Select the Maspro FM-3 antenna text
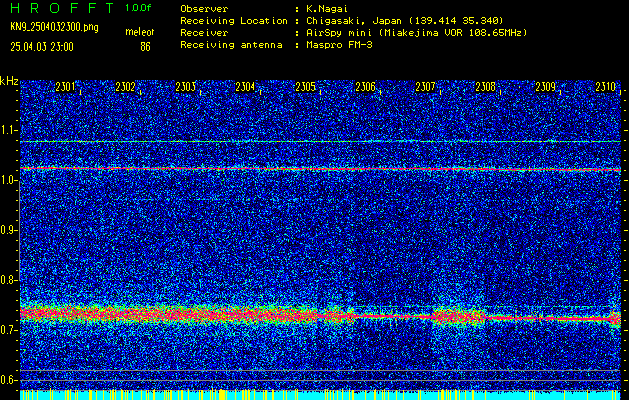 pos(339,45)
